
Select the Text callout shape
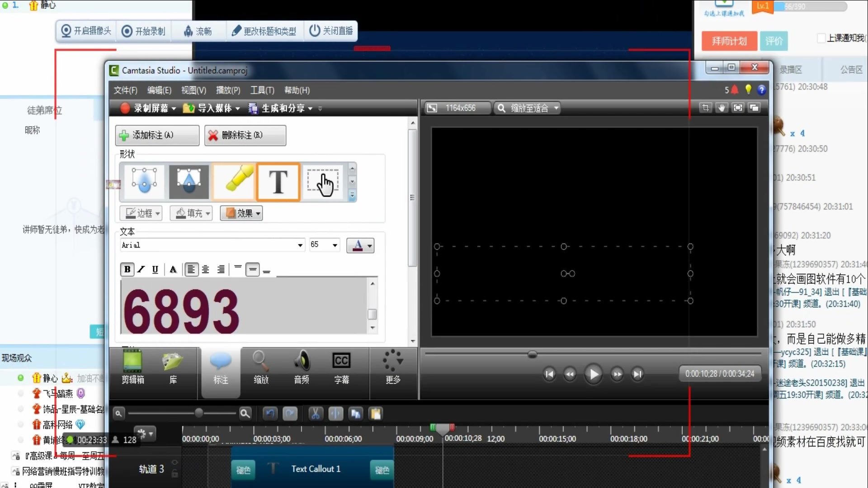point(278,182)
